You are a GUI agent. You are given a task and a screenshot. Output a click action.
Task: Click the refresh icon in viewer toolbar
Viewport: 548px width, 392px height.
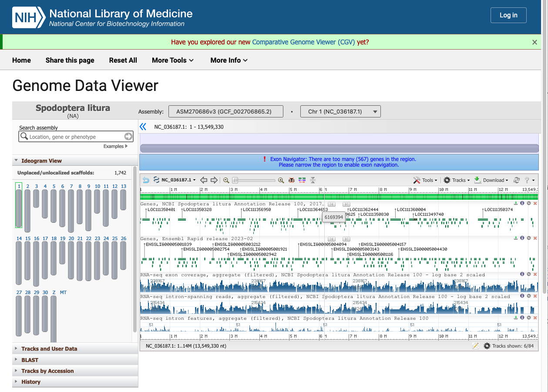[517, 180]
